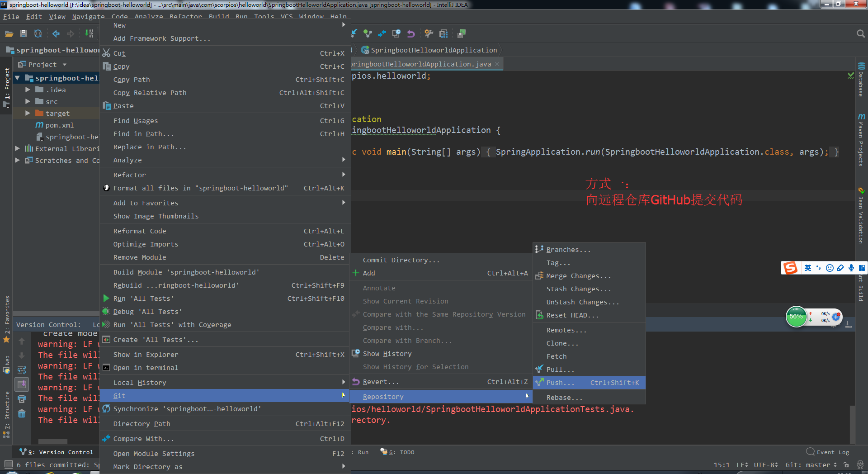The height and width of the screenshot is (474, 868).
Task: Click the Print icon in console
Action: [22, 399]
